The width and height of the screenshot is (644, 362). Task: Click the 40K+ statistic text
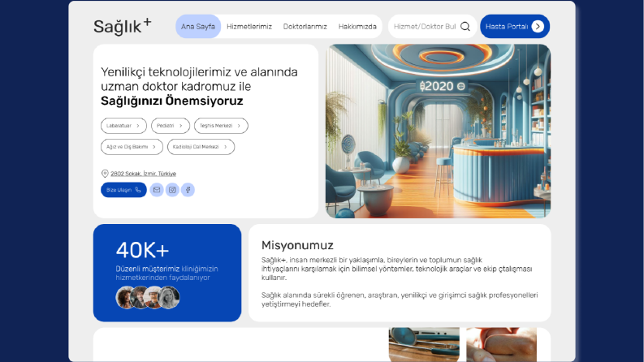[x=142, y=250]
